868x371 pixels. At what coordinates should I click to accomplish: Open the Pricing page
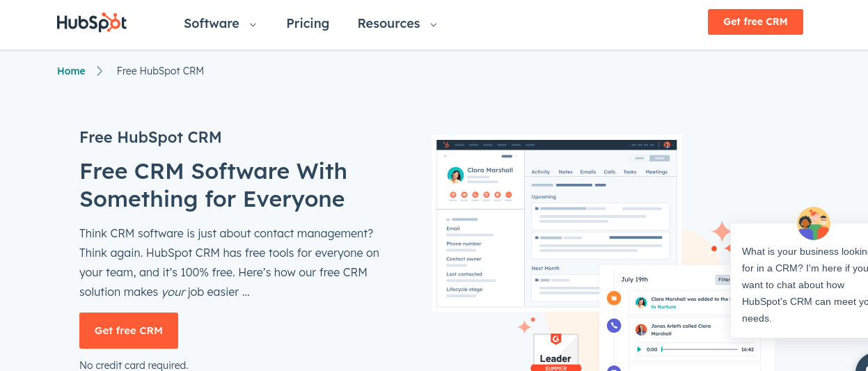pos(308,24)
